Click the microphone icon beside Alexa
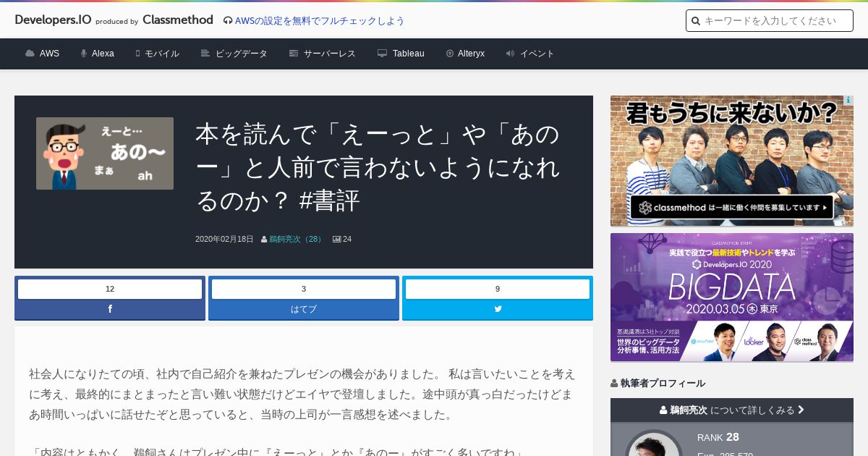The width and height of the screenshot is (868, 456). [84, 54]
